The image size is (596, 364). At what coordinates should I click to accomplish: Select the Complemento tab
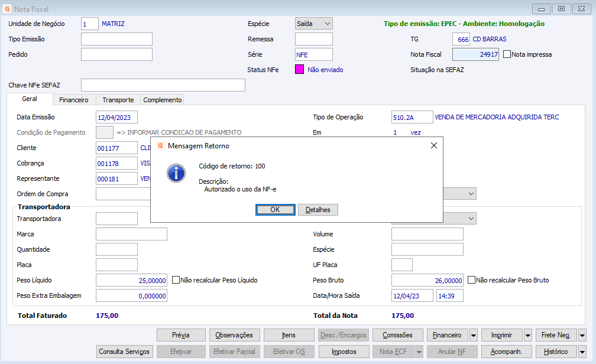162,100
